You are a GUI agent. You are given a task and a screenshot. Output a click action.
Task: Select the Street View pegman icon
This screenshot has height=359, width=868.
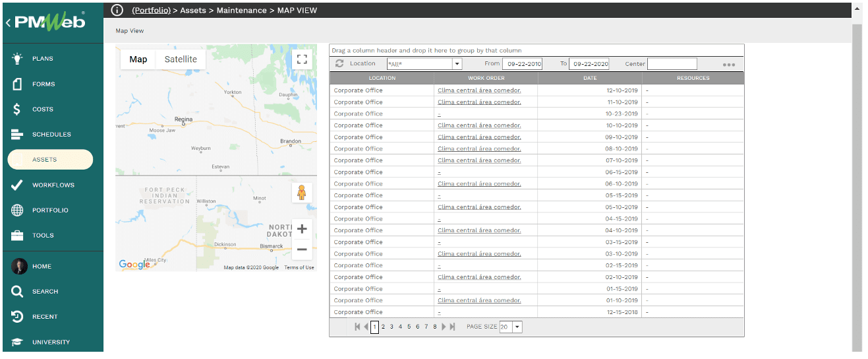pos(302,193)
